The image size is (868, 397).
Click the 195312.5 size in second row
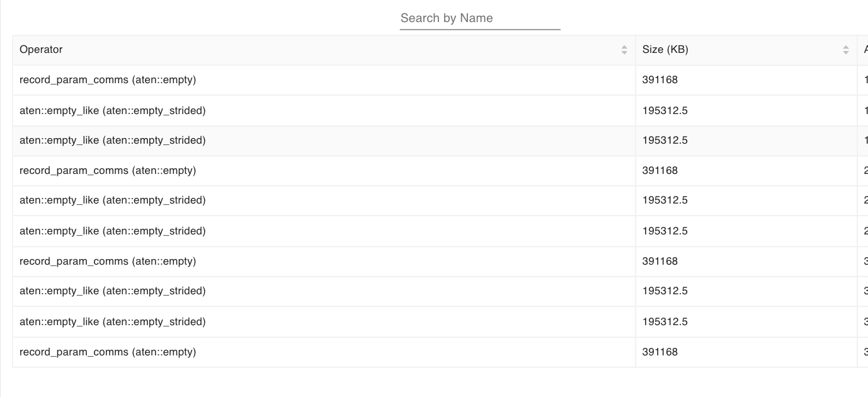click(665, 110)
